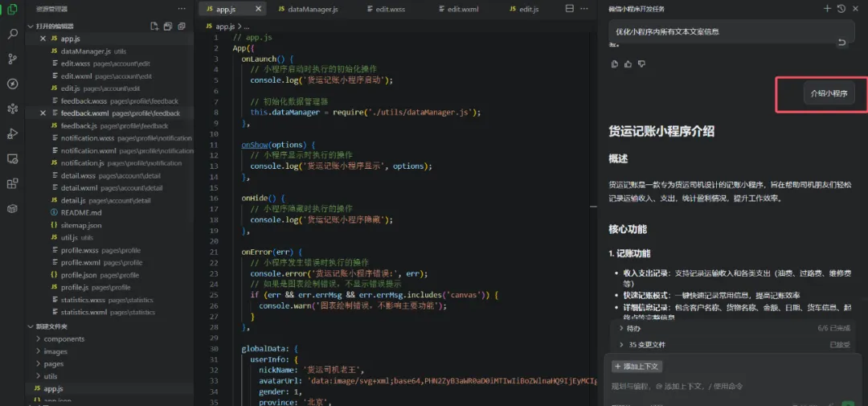The height and width of the screenshot is (406, 868).
Task: Start a new chat with the plus icon
Action: click(828, 9)
